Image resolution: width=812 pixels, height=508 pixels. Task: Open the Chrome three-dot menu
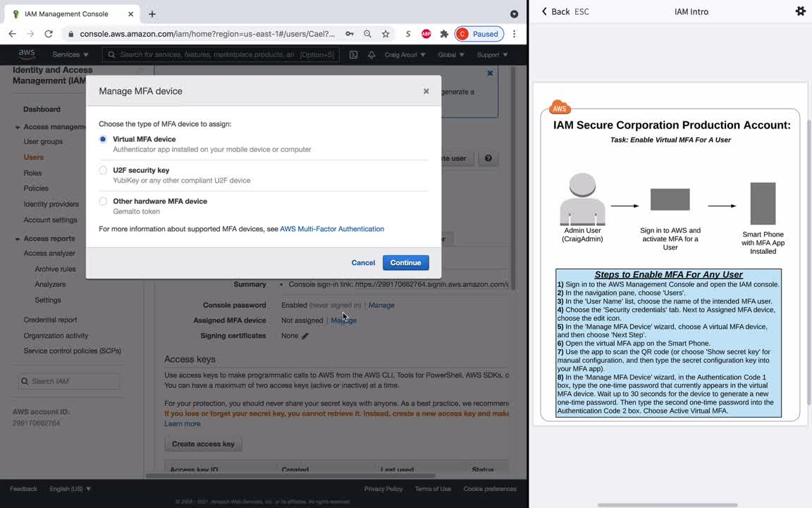[515, 34]
